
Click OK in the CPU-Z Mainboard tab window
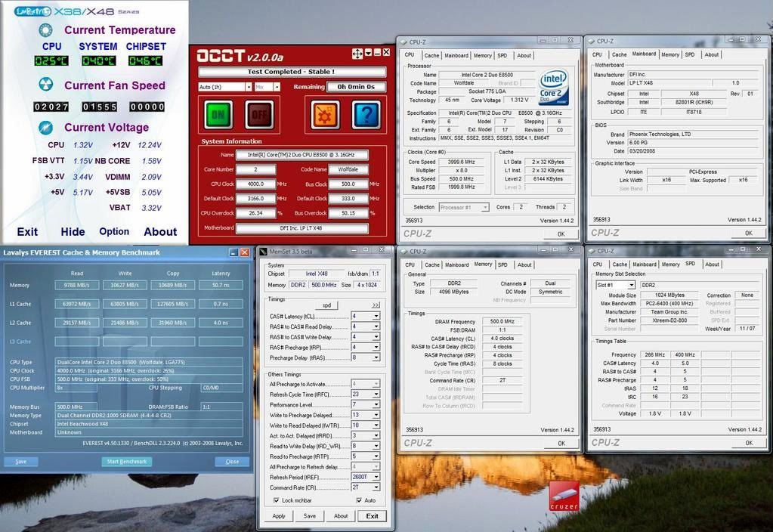pyautogui.click(x=748, y=234)
